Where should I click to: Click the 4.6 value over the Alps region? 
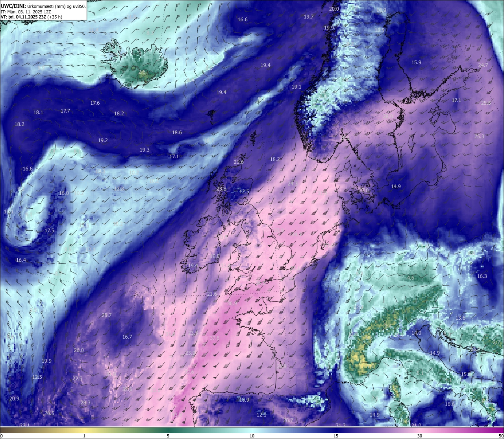pyautogui.click(x=411, y=278)
